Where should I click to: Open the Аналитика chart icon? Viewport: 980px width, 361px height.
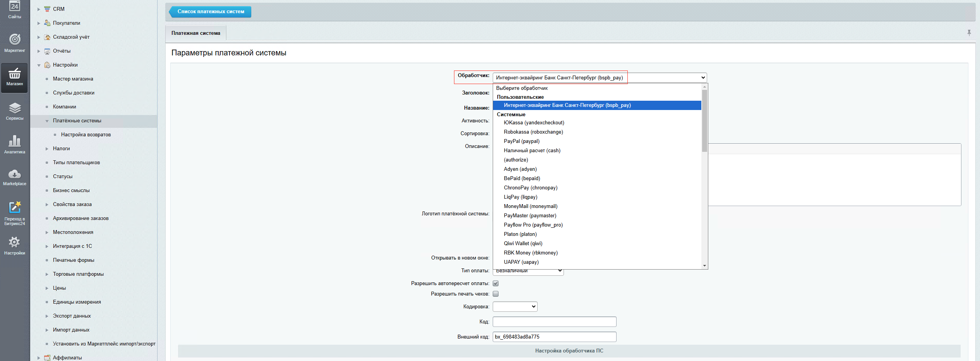tap(15, 141)
